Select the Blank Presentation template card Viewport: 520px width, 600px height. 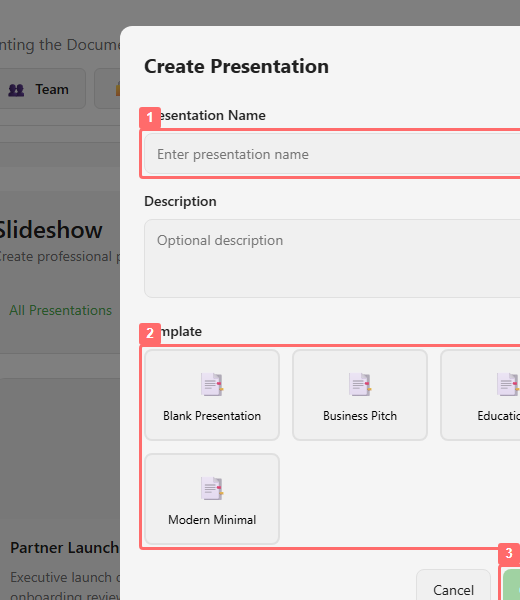coord(212,395)
